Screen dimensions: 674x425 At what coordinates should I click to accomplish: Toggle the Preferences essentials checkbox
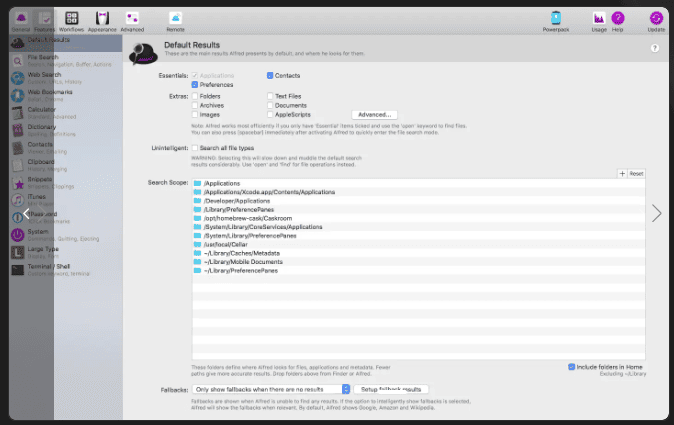coord(195,85)
